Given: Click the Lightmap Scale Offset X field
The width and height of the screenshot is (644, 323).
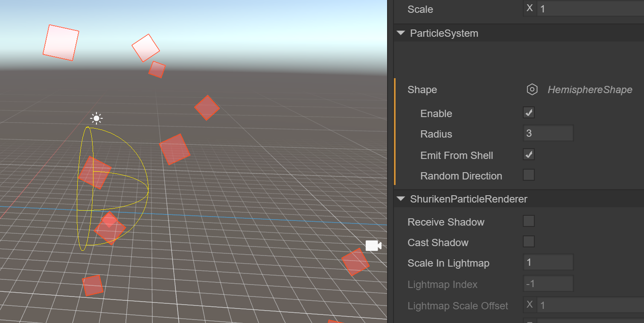Looking at the screenshot, I should 590,305.
